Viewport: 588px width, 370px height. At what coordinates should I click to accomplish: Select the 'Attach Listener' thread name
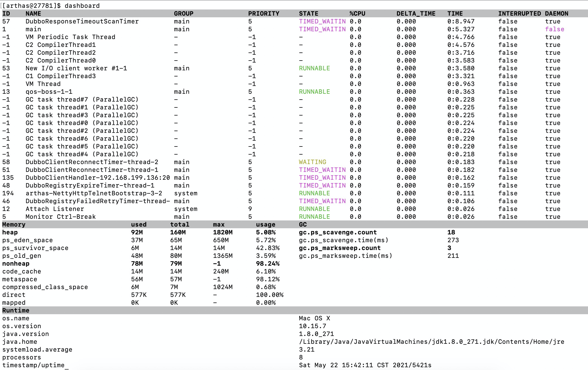55,209
